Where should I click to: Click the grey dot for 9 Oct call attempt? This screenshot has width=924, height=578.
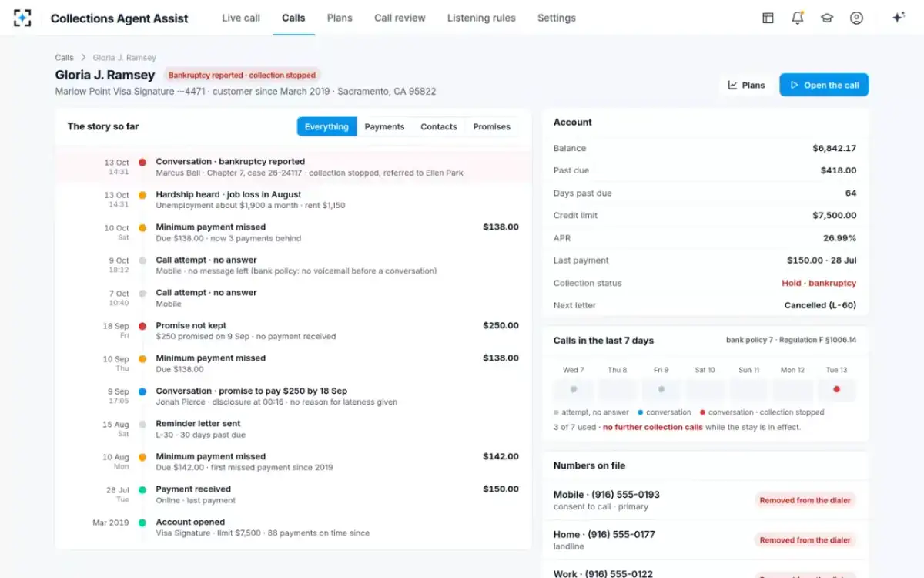pyautogui.click(x=142, y=260)
